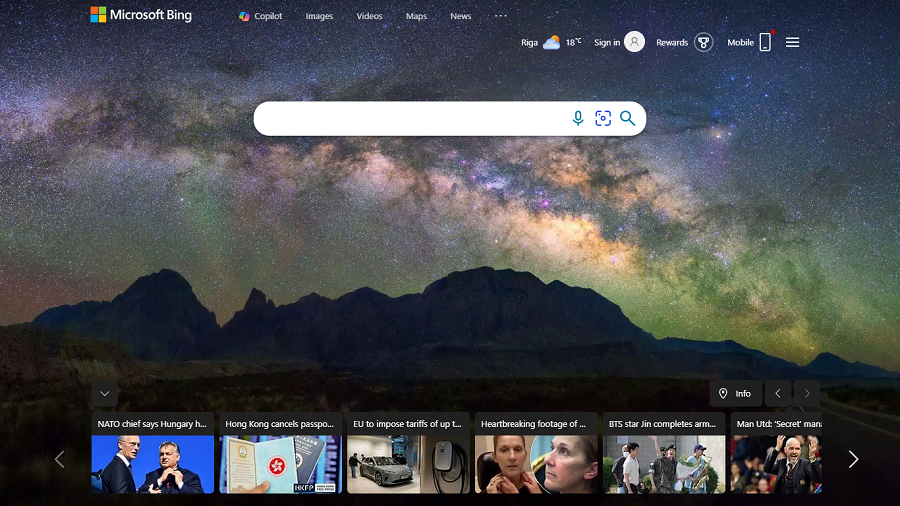
Task: Click the microphone voice search icon
Action: click(578, 118)
